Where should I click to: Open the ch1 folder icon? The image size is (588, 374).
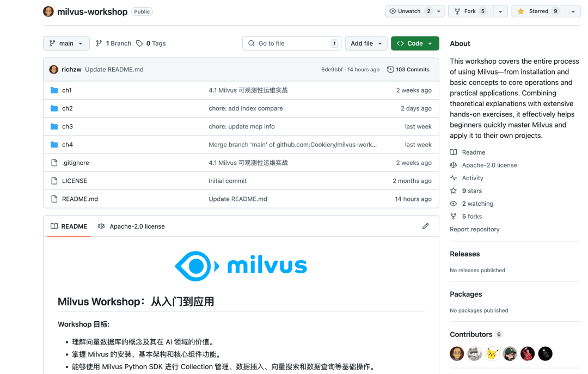point(54,90)
